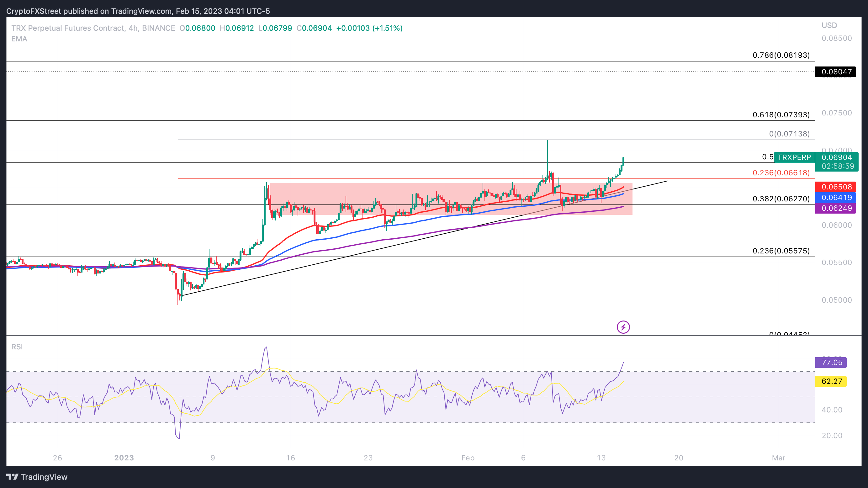Image resolution: width=868 pixels, height=488 pixels.
Task: Click the Feb label on the time axis
Action: [x=468, y=458]
